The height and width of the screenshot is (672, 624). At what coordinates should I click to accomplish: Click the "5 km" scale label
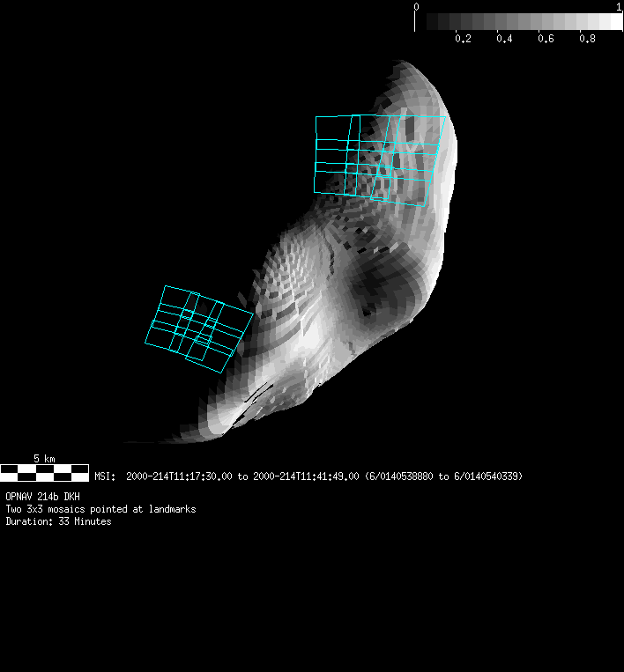pos(44,459)
